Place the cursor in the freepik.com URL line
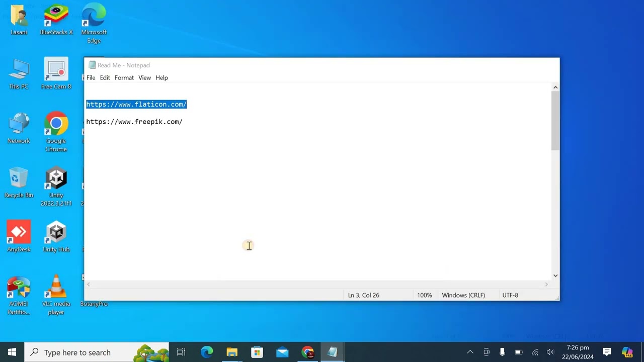The image size is (644, 362). 134,122
